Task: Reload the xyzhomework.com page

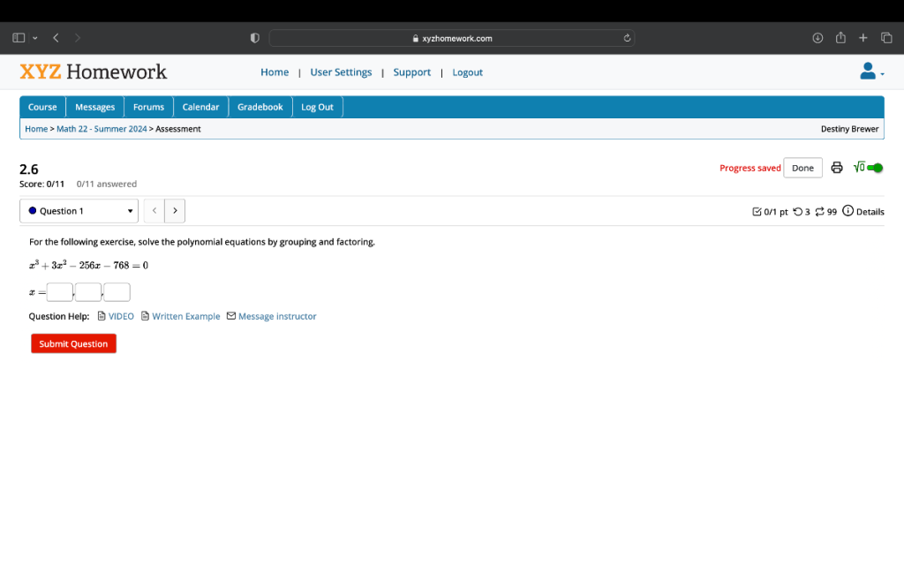Action: 626,38
